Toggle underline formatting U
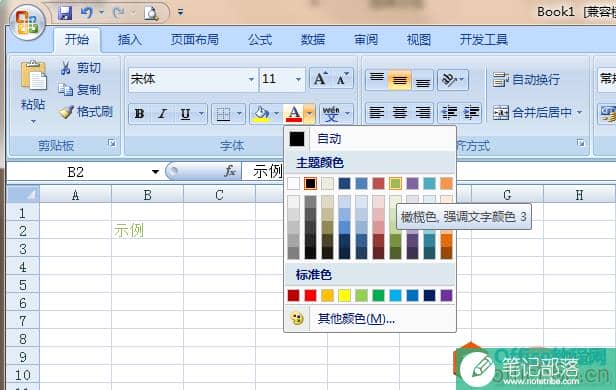Image resolution: width=616 pixels, height=390 pixels. (185, 114)
